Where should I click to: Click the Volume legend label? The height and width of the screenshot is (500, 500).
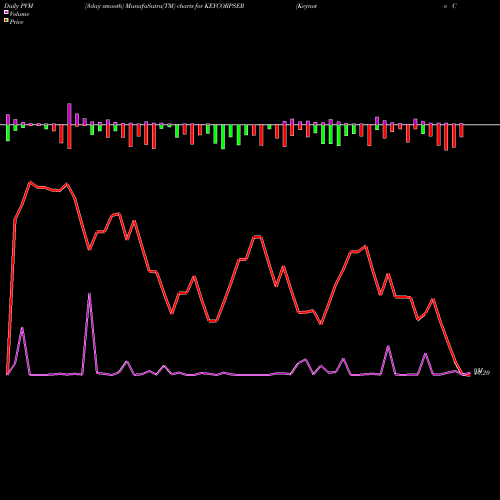click(x=19, y=14)
